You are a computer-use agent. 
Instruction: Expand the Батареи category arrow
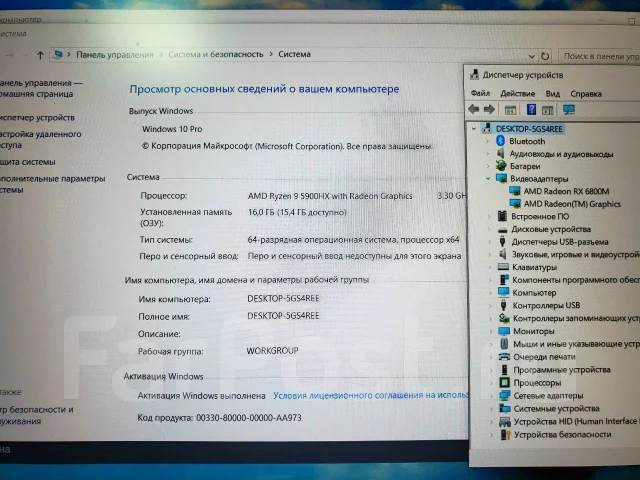488,166
